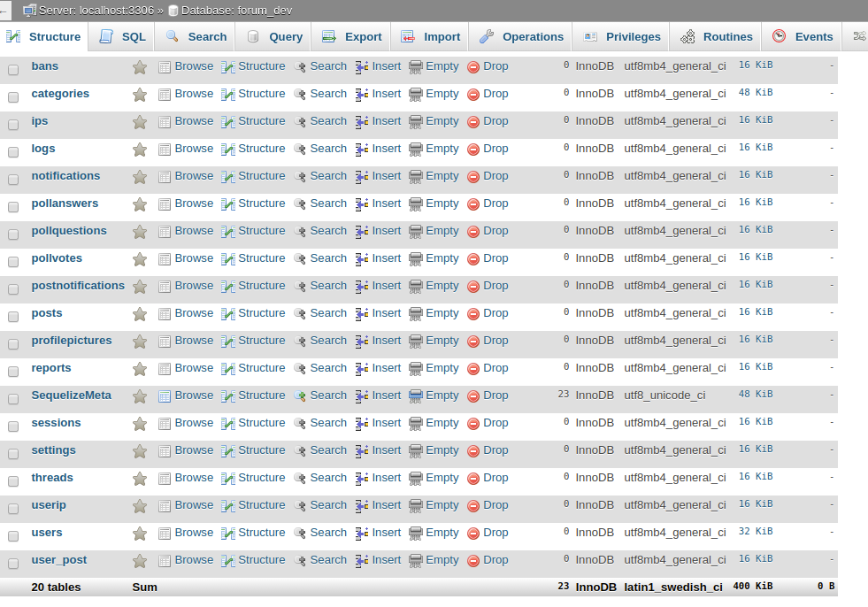Check the SequelizeMeta table checkbox
The width and height of the screenshot is (868, 607).
tap(13, 399)
